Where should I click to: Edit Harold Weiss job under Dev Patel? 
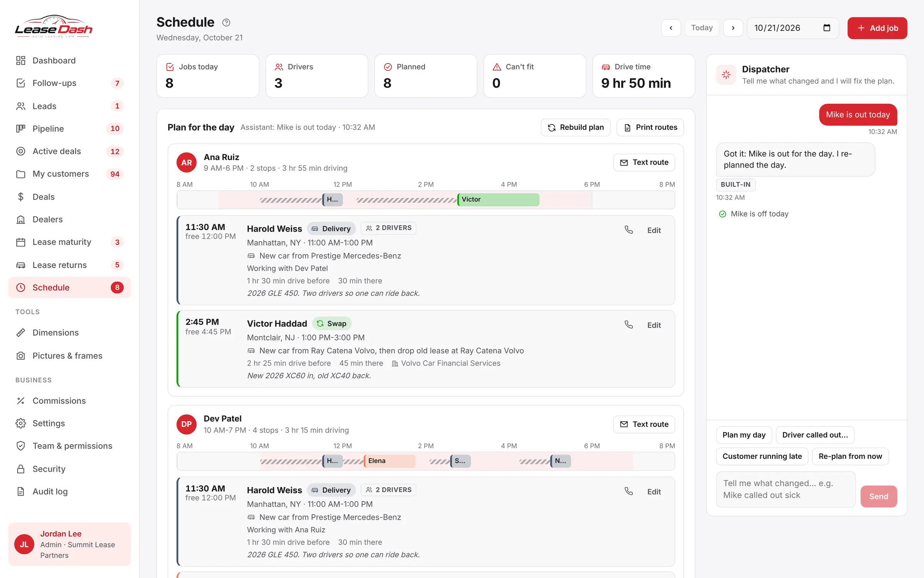tap(654, 492)
